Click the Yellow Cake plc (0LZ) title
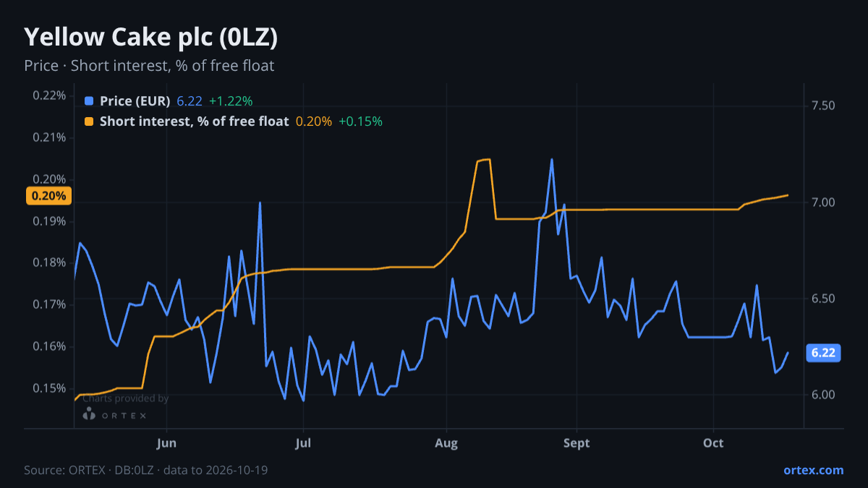Image resolution: width=868 pixels, height=488 pixels. (x=151, y=38)
